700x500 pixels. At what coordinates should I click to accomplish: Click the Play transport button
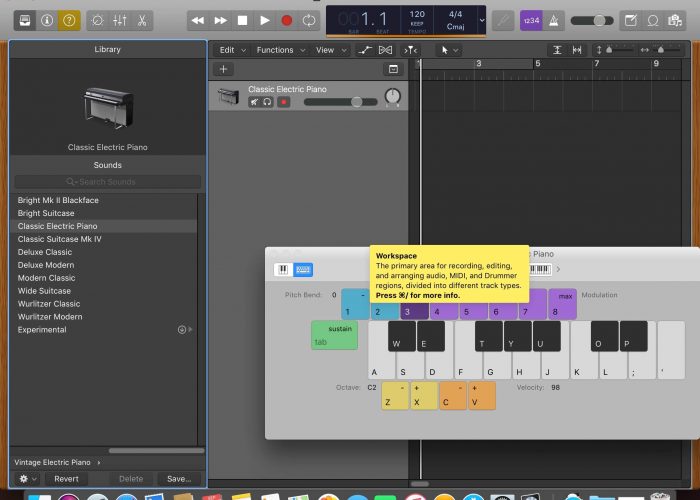265,21
